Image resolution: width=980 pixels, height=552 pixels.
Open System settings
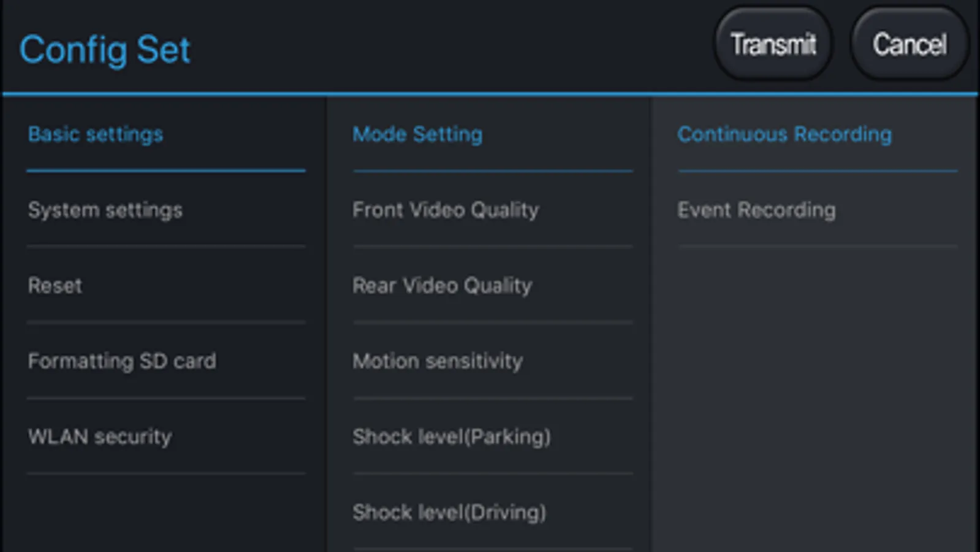tap(105, 210)
